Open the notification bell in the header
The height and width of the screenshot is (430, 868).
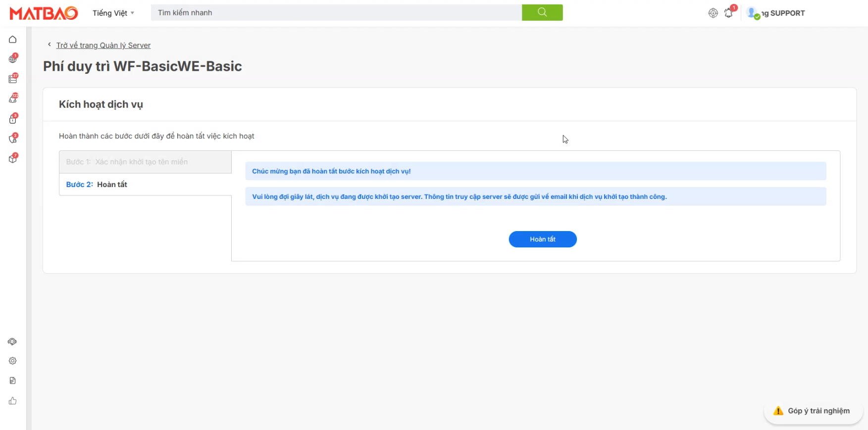[728, 13]
